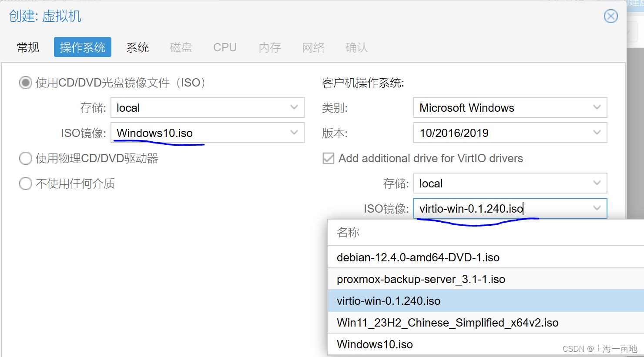The width and height of the screenshot is (644, 357).
Task: Toggle Add additional drive for VirtIO drivers
Action: (329, 158)
